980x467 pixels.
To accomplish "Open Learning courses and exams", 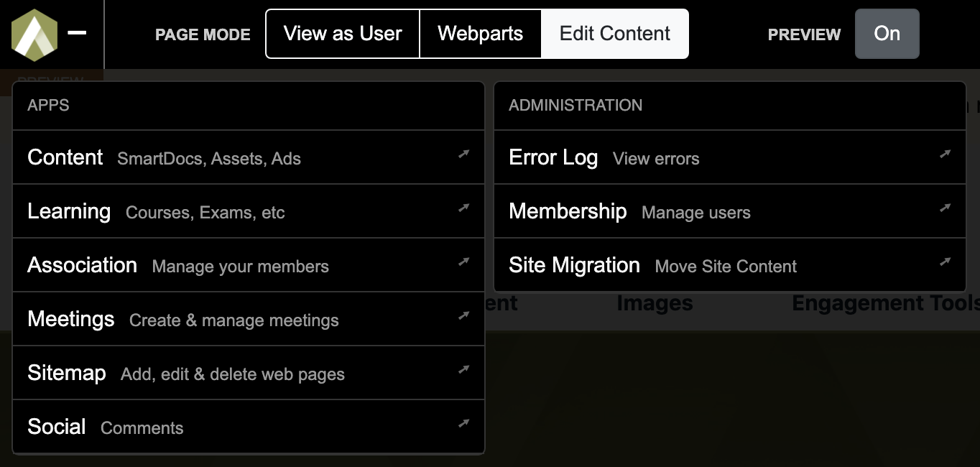I will coord(249,211).
